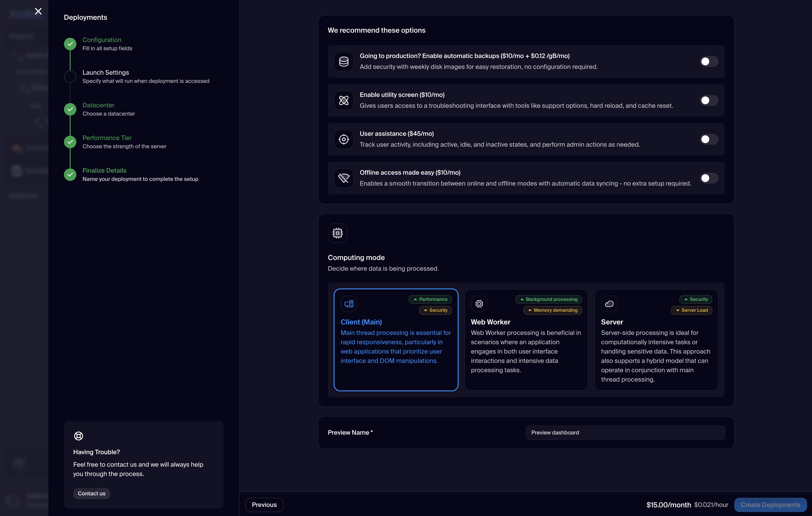Image resolution: width=812 pixels, height=516 pixels.
Task: Click the Web Worker gear icon
Action: tap(479, 304)
